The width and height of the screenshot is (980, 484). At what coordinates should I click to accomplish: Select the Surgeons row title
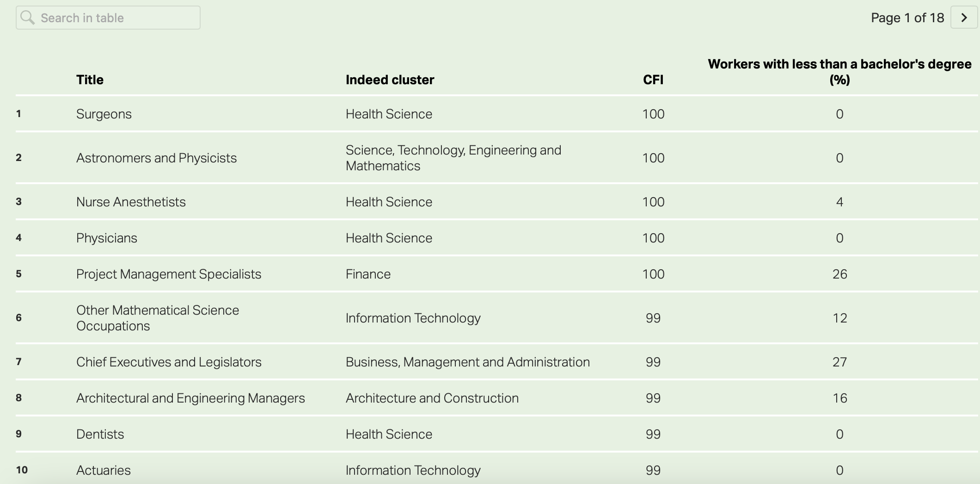pyautogui.click(x=104, y=114)
